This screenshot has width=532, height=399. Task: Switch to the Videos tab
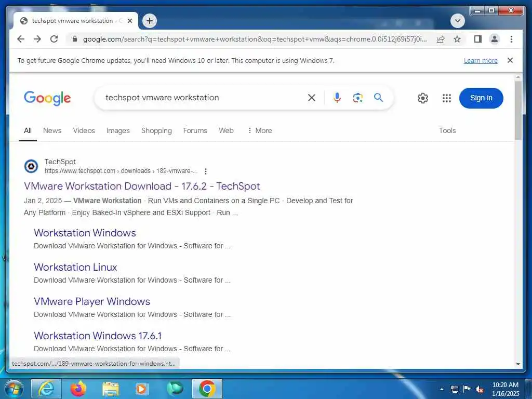pyautogui.click(x=84, y=130)
